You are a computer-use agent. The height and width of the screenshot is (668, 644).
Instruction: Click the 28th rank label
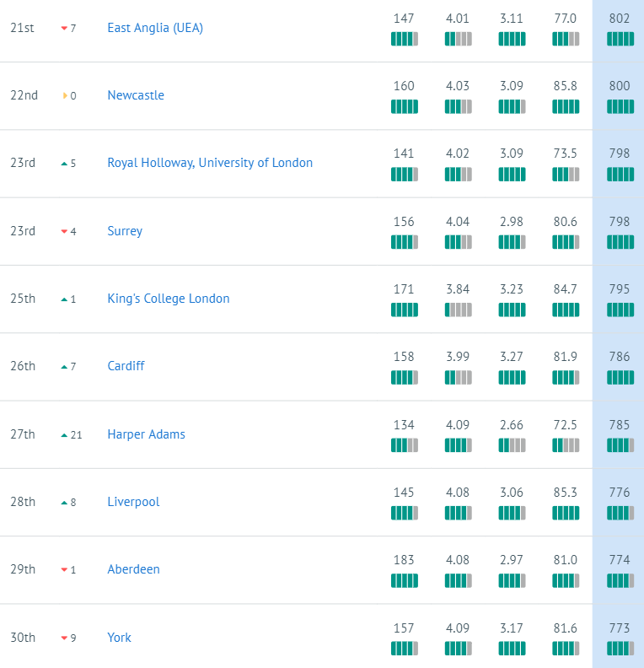(x=23, y=502)
